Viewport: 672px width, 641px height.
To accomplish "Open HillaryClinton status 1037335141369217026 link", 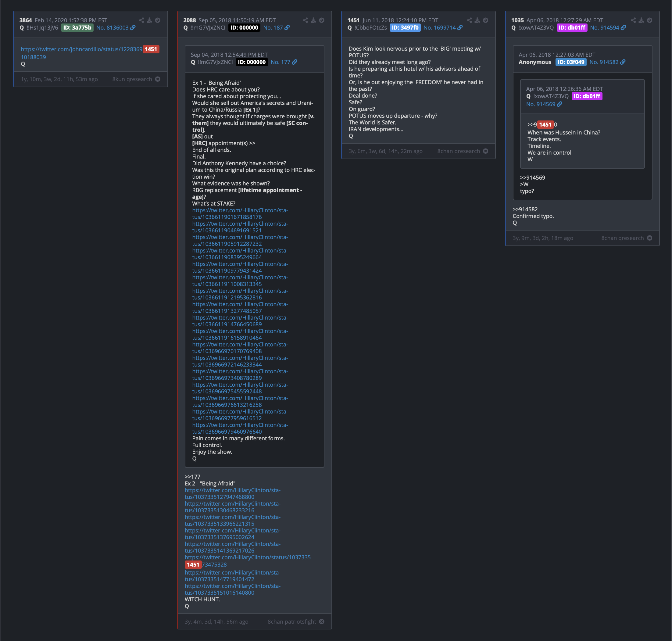I will pos(233,547).
